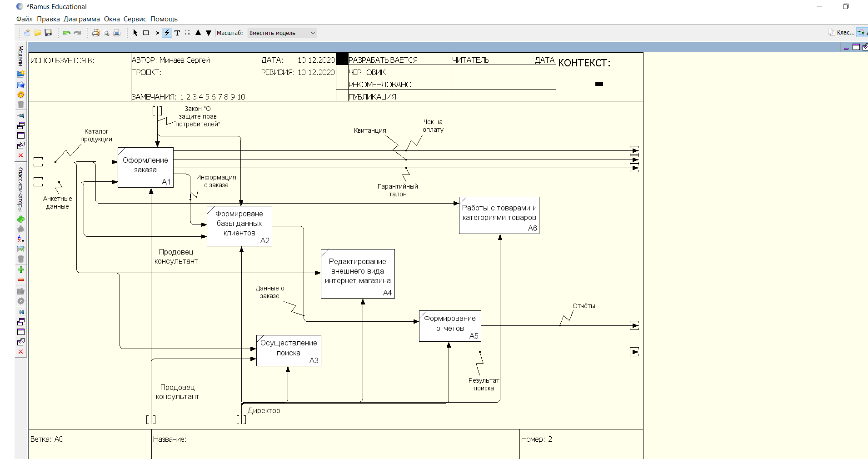The width and height of the screenshot is (868, 459).
Task: Add classifier with the green cloud icon
Action: tap(20, 219)
